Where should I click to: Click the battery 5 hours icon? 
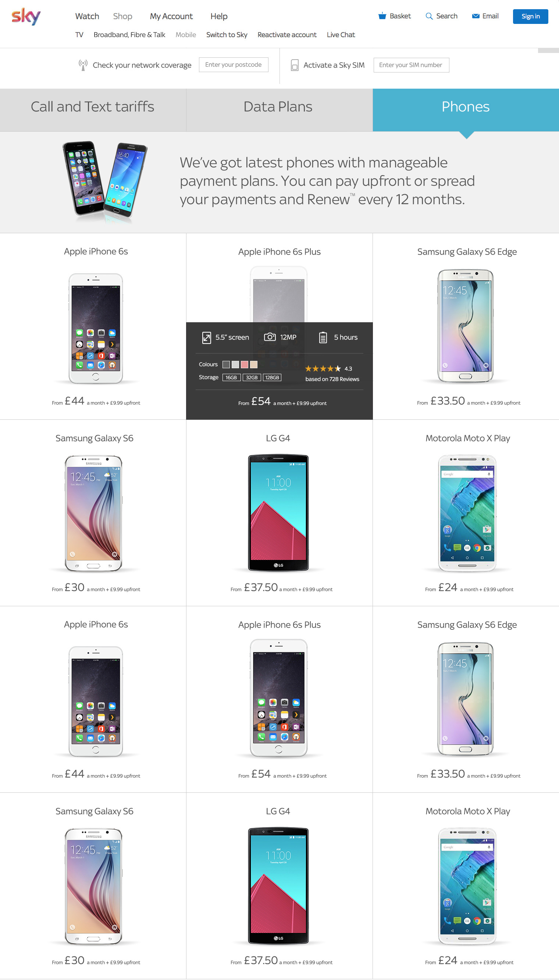tap(323, 337)
